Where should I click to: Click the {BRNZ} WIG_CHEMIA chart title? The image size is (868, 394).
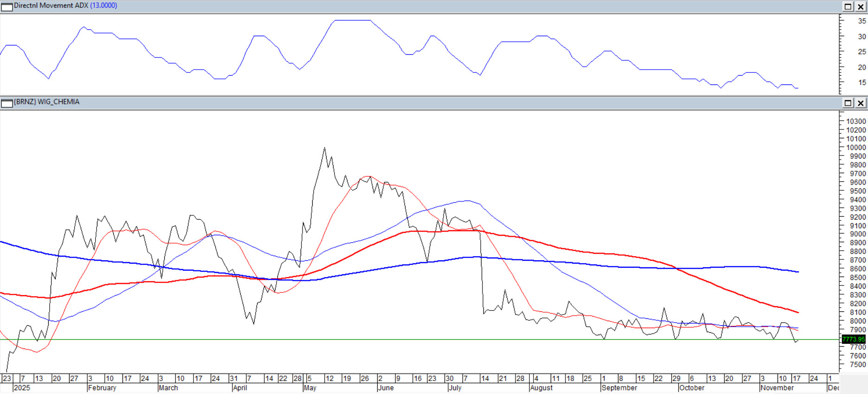click(47, 102)
